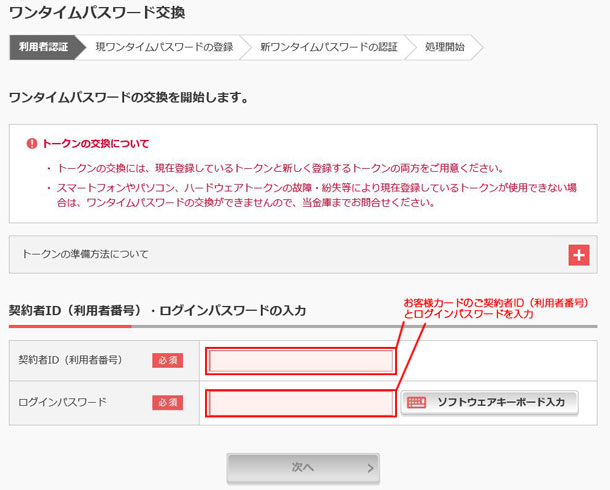Focus the 契約者ID（利用者番号） input field
The image size is (610, 490).
point(300,361)
